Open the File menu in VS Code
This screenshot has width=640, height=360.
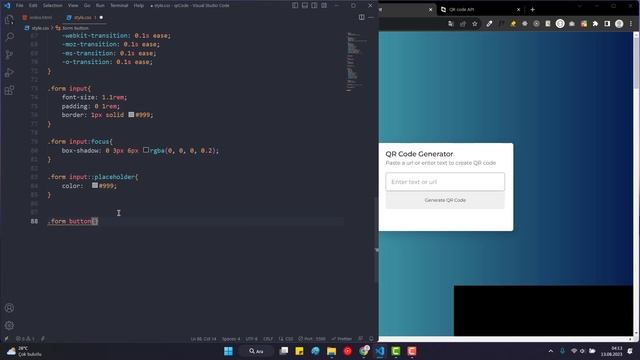19,5
